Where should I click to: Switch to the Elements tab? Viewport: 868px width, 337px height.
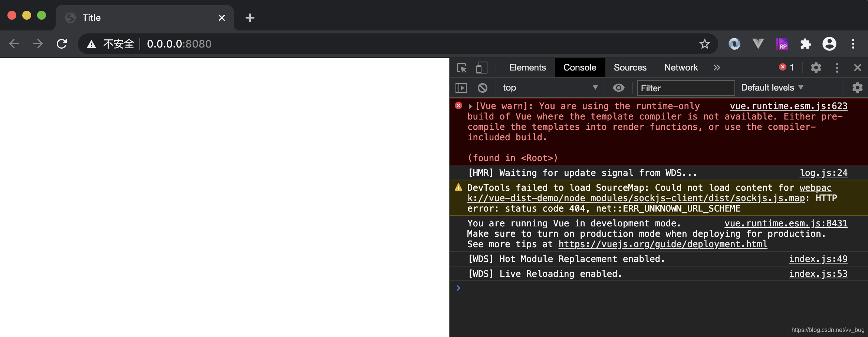[x=527, y=68]
